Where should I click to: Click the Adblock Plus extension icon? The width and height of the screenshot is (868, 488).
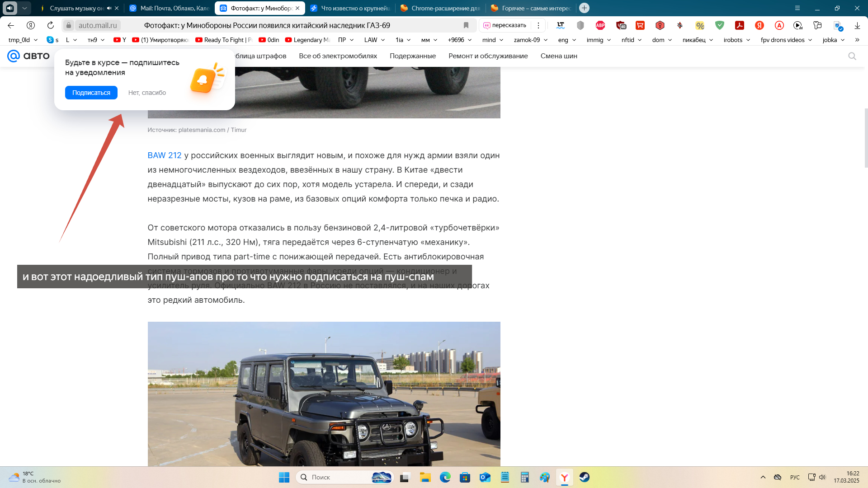(600, 25)
